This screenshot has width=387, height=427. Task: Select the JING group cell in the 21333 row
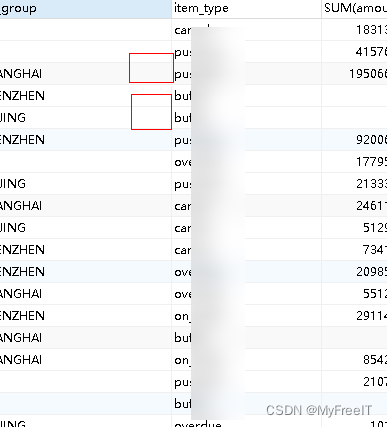[85, 184]
